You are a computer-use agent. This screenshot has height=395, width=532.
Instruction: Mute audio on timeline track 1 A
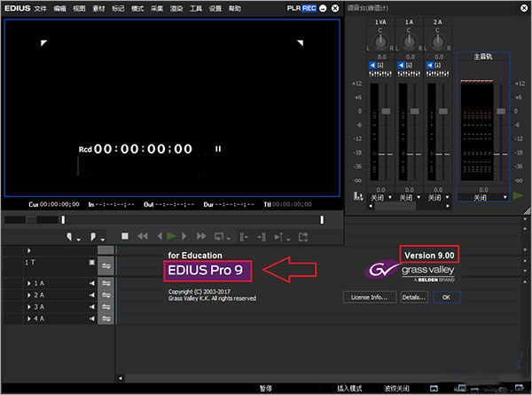(x=92, y=283)
